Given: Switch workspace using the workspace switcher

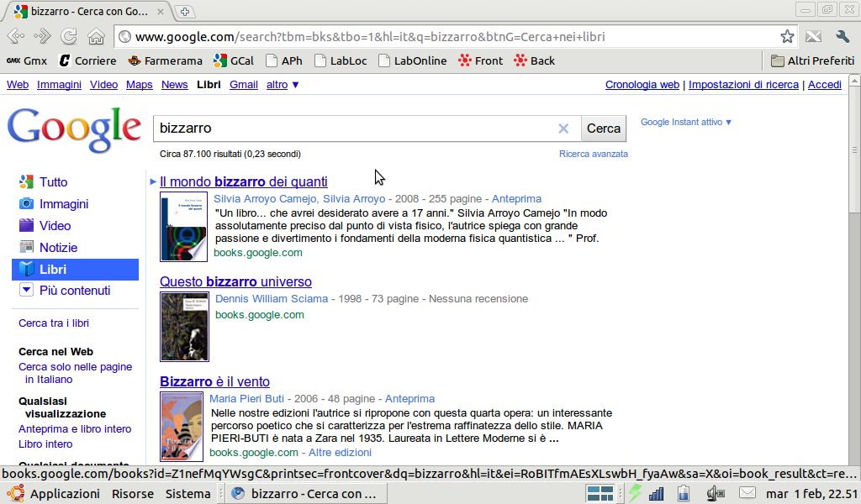Looking at the screenshot, I should tap(600, 494).
